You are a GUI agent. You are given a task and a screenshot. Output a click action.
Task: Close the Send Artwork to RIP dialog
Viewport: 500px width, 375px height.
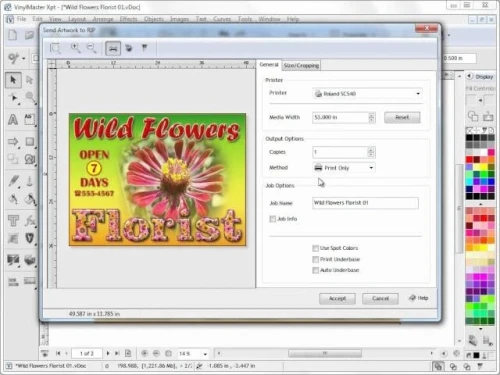click(426, 28)
